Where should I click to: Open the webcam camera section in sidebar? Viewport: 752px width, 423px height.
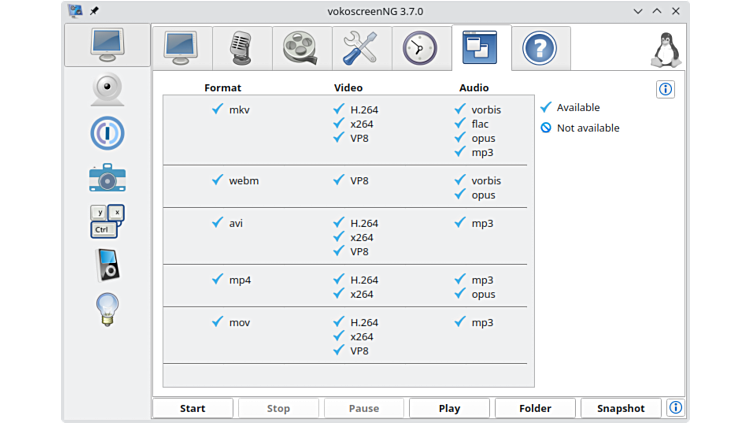pyautogui.click(x=107, y=90)
